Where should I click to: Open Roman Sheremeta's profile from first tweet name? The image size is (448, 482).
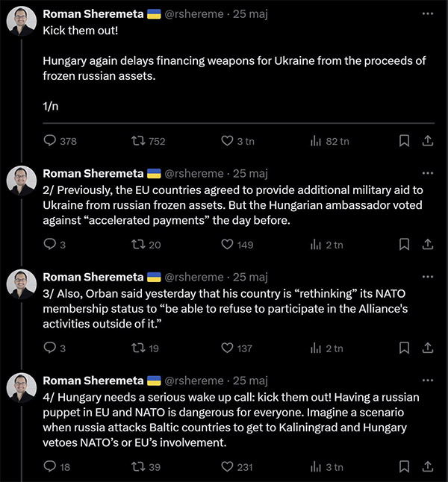93,14
